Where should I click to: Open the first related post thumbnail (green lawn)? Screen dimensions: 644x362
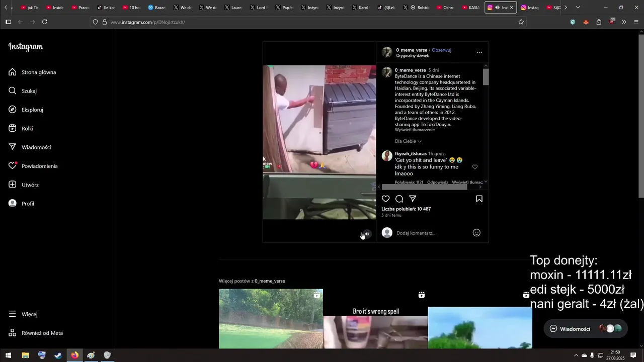pyautogui.click(x=271, y=319)
